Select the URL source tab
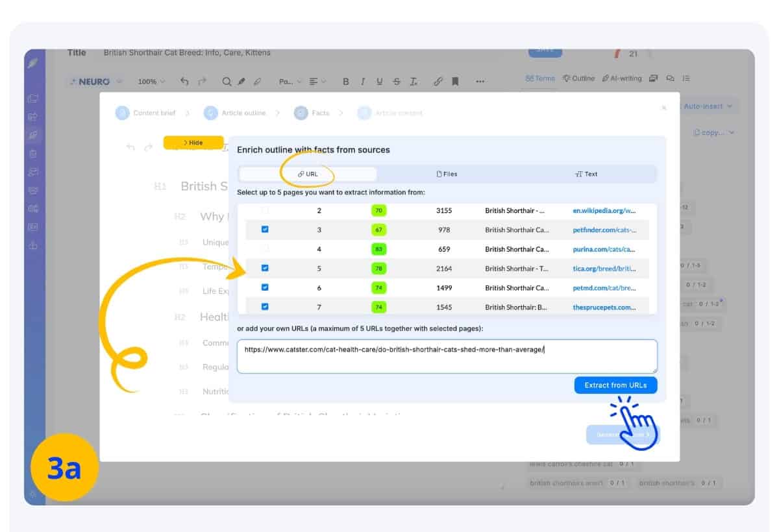This screenshot has height=532, width=779. coord(308,174)
